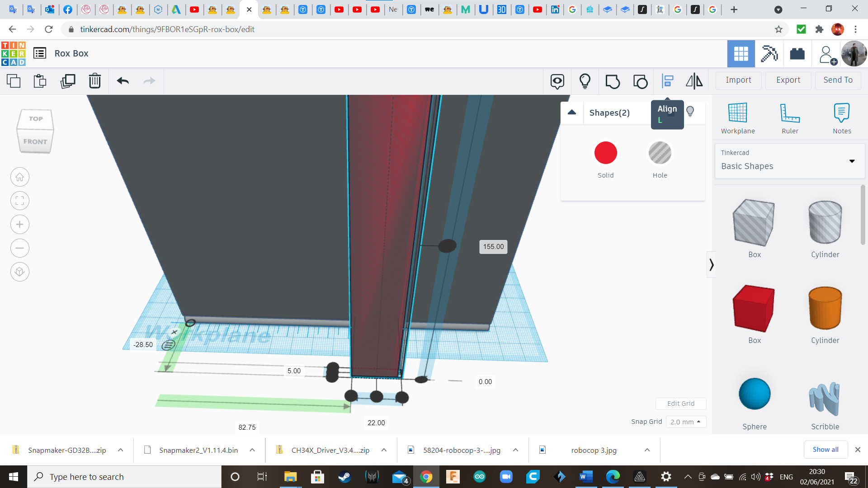This screenshot has height=488, width=868.
Task: Toggle Show all visibility lightbulb in toolbar
Action: point(585,81)
